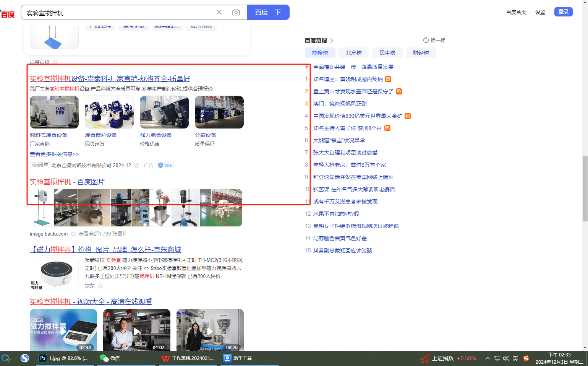Focus the search field containing 实验室搅拌机

click(118, 13)
